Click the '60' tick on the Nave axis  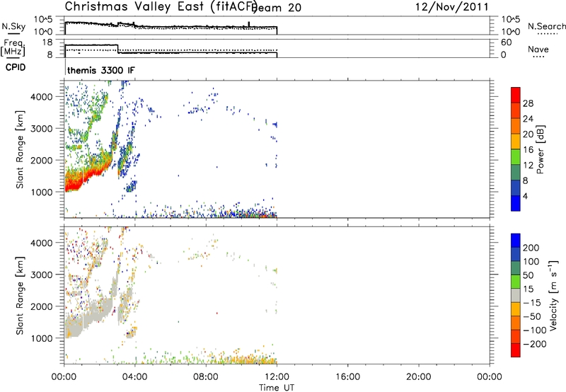506,42
